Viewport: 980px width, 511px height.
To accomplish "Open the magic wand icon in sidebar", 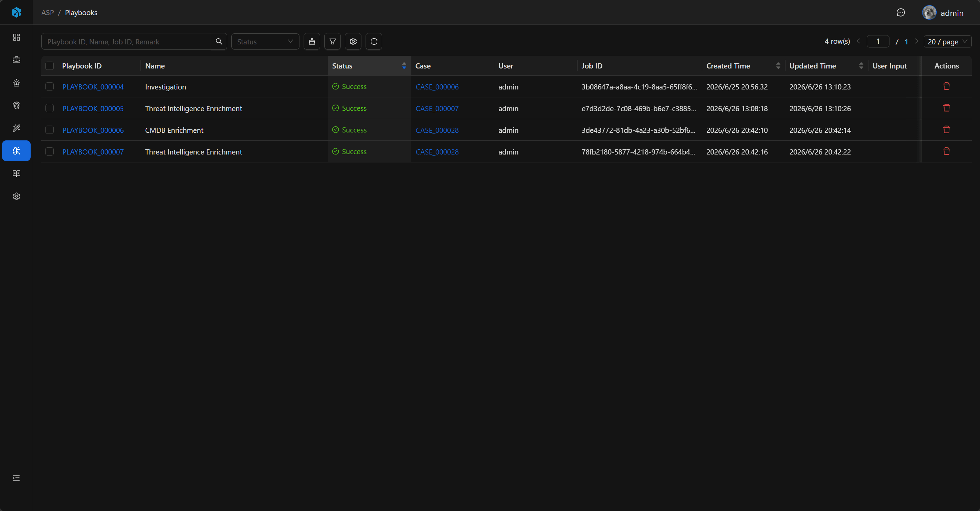I will 17,128.
